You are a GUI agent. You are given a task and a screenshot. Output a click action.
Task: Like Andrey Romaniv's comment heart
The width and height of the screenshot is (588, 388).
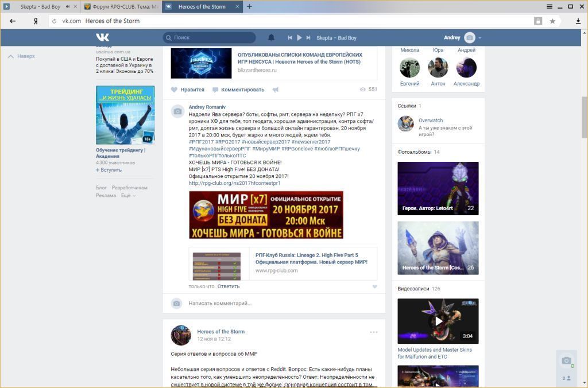coord(374,286)
